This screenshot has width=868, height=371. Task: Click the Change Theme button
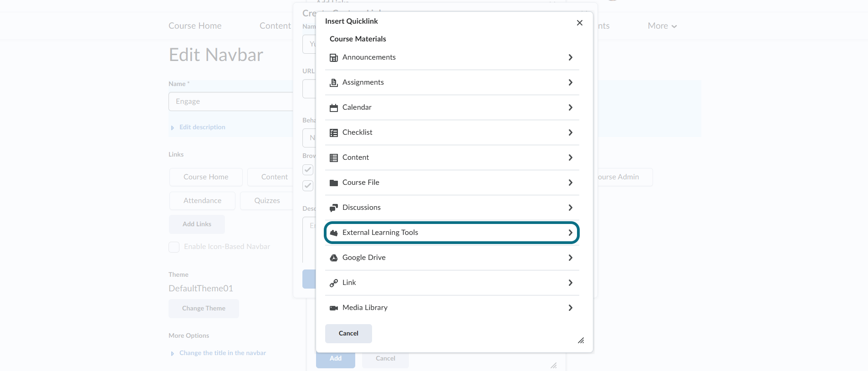(204, 308)
